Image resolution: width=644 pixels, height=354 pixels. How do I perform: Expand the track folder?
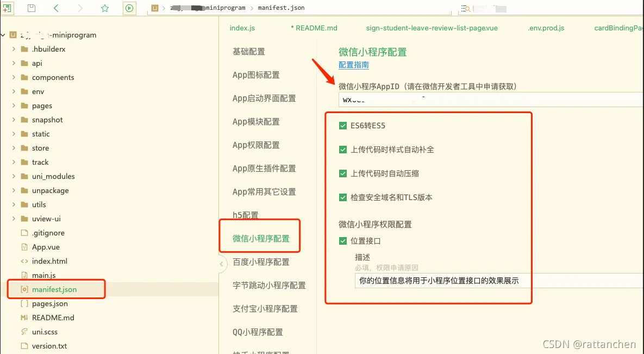tap(14, 162)
